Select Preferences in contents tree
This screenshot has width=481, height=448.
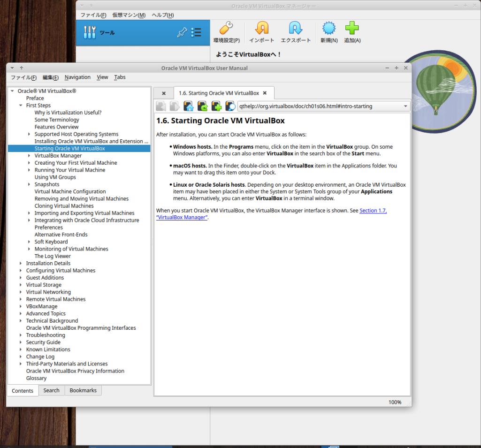pos(49,227)
